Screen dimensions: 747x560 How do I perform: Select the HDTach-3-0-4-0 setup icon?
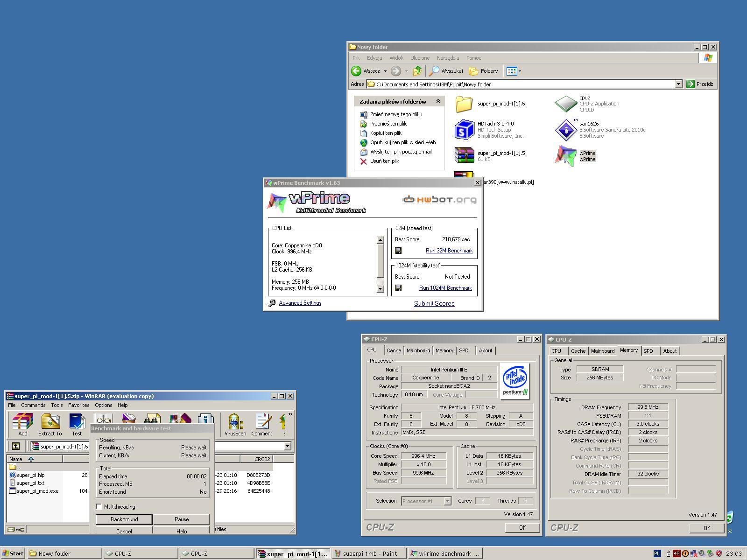coord(464,129)
